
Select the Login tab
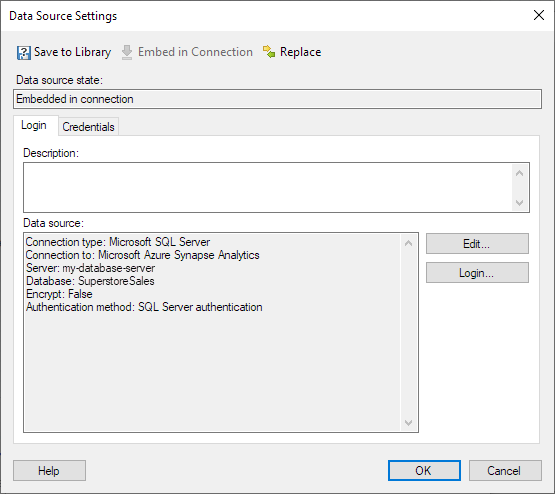(34, 125)
